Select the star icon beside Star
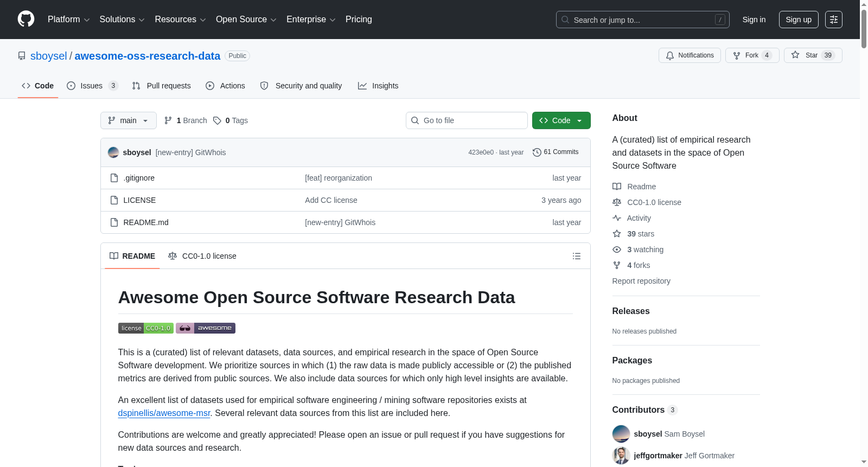868x467 pixels. pyautogui.click(x=795, y=55)
